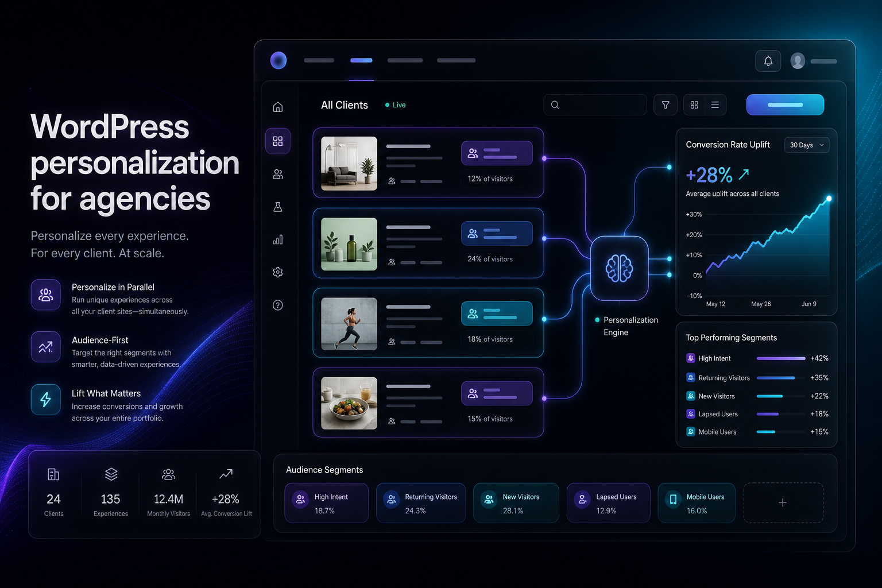Click the +28% conversion uplift value
This screenshot has width=882, height=588.
(x=709, y=175)
